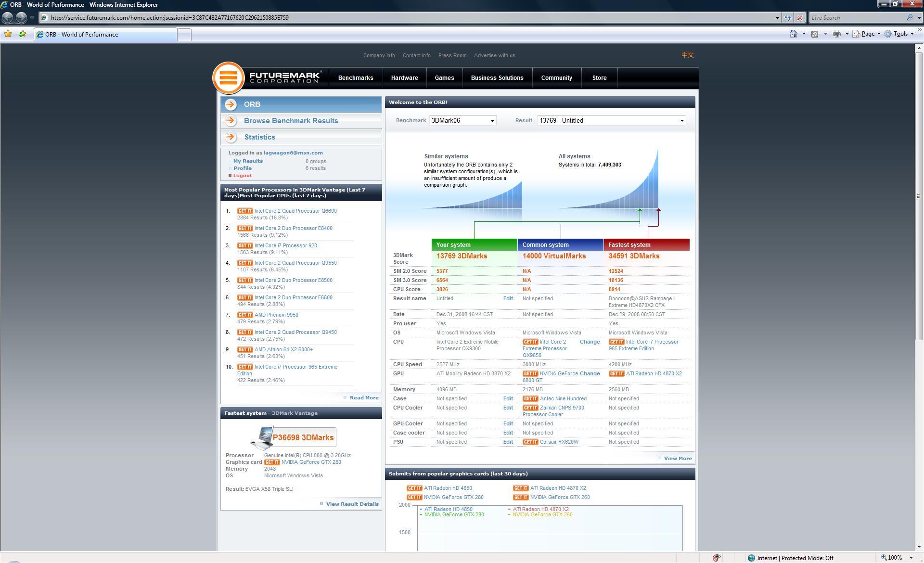Click the RSS feeds icon

pyautogui.click(x=815, y=34)
